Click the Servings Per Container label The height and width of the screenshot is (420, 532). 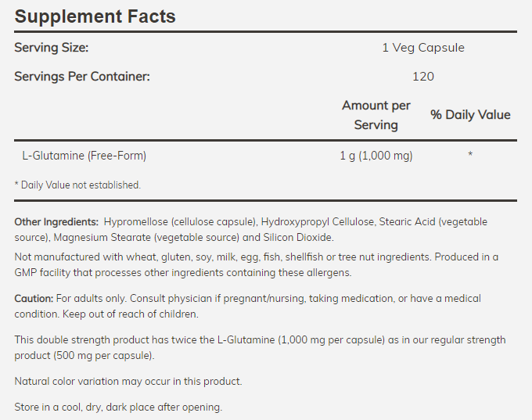(x=82, y=76)
